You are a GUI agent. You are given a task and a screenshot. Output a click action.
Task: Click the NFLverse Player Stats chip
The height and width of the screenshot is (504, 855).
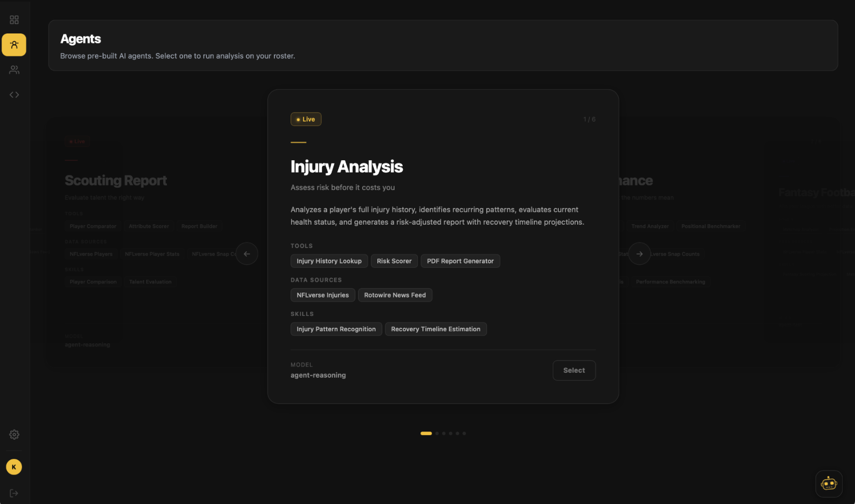tap(152, 254)
